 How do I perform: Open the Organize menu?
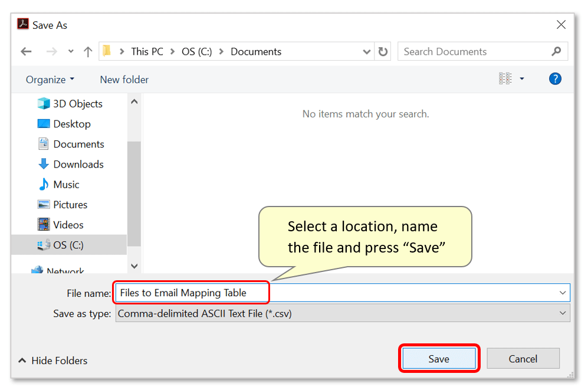(x=50, y=80)
